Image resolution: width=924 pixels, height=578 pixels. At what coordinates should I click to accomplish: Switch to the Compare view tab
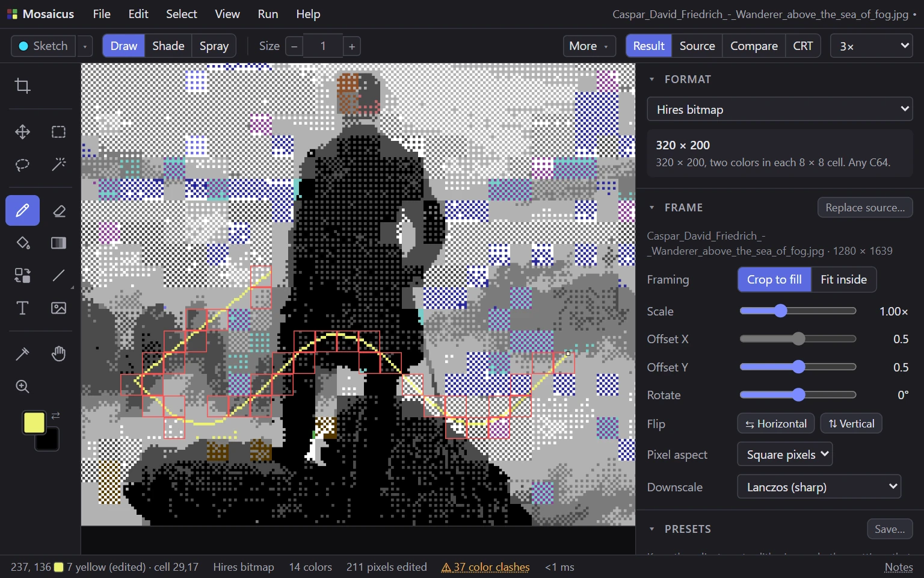tap(754, 46)
